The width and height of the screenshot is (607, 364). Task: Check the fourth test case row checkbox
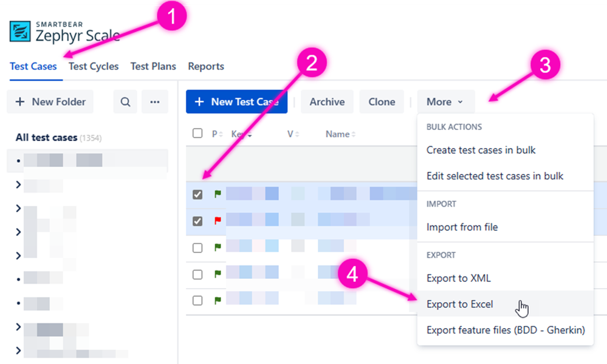197,275
